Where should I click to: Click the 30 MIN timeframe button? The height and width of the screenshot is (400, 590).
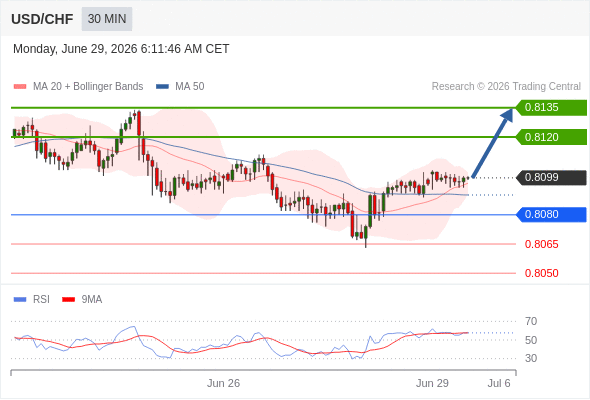point(107,19)
